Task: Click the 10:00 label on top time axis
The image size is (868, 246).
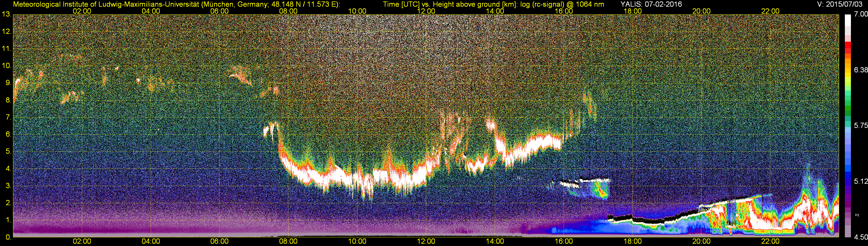Action: click(x=357, y=11)
